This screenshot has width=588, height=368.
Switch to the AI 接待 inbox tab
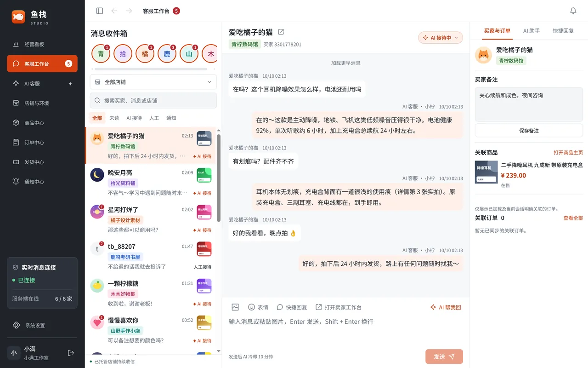(x=134, y=118)
